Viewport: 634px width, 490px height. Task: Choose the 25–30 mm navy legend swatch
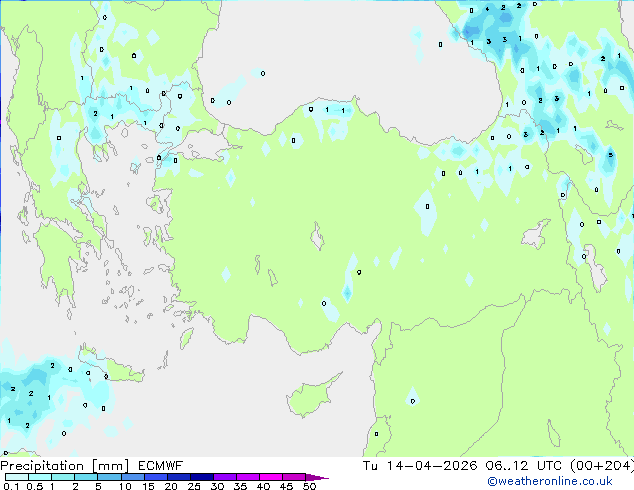coord(202,477)
